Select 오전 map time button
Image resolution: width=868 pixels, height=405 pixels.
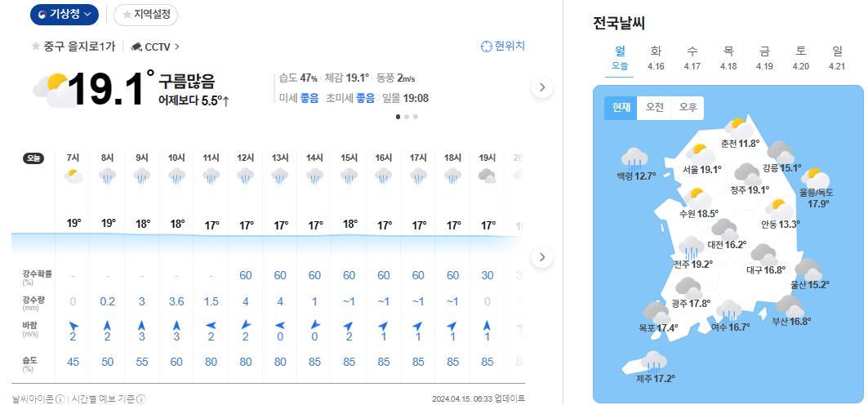point(655,108)
